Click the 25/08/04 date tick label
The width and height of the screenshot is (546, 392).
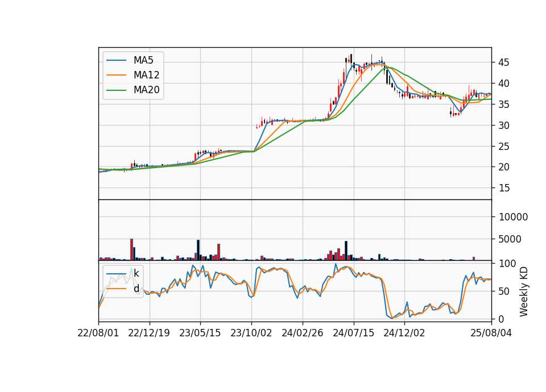pos(491,333)
